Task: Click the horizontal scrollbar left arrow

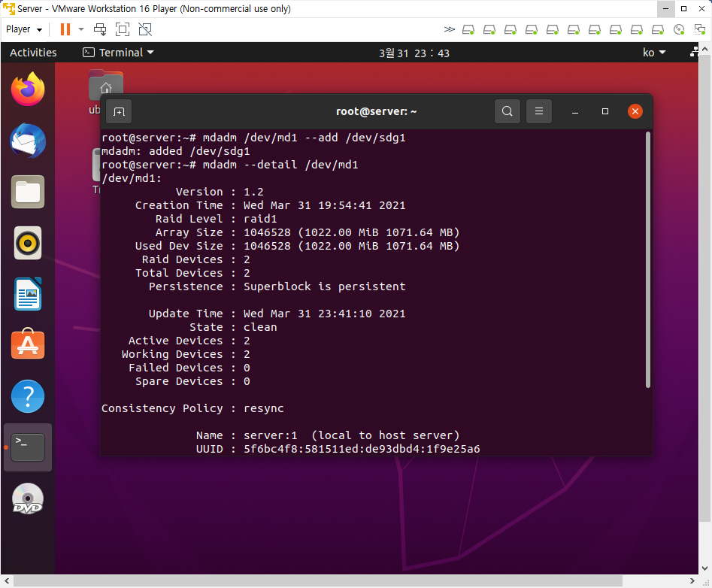Action: 6,580
